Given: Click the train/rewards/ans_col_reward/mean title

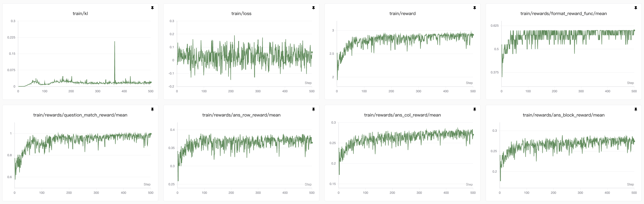Looking at the screenshot, I should point(402,115).
